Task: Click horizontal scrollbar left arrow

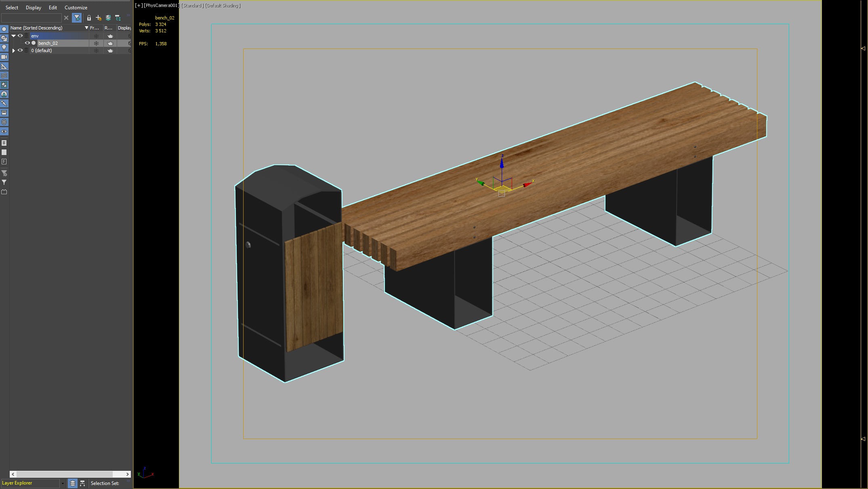Action: pyautogui.click(x=13, y=474)
